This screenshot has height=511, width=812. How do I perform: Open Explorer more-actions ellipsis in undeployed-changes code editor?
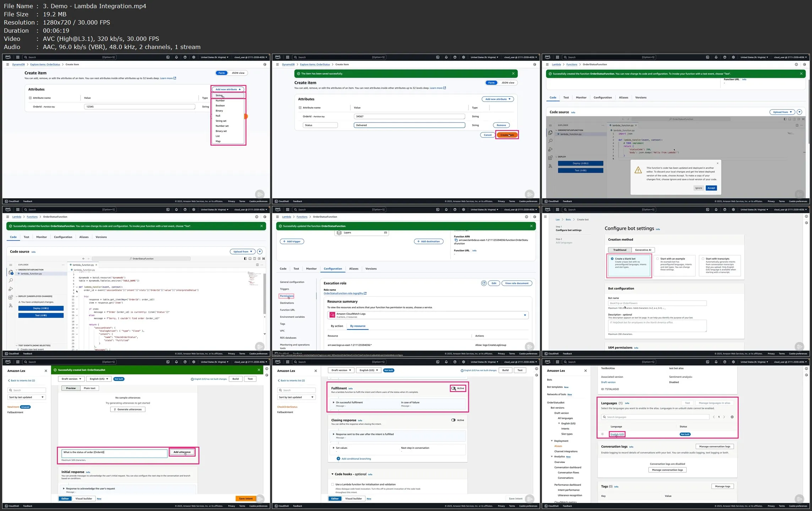coord(63,265)
